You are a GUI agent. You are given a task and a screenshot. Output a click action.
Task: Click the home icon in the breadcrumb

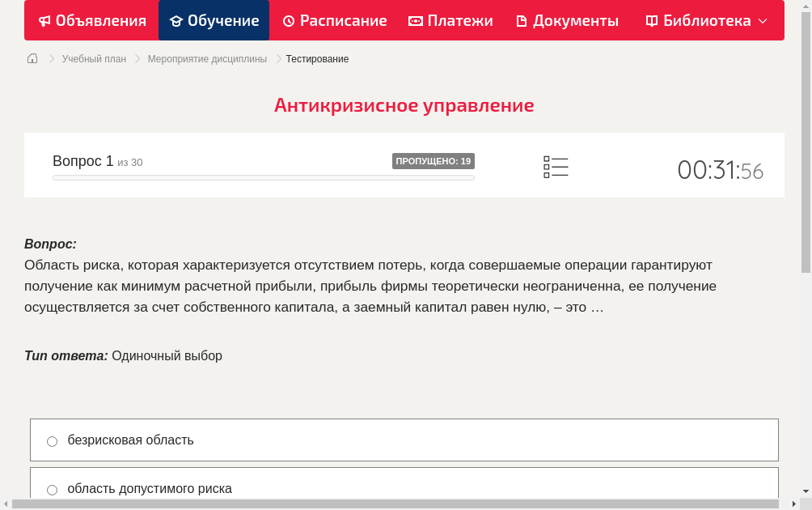click(x=32, y=58)
